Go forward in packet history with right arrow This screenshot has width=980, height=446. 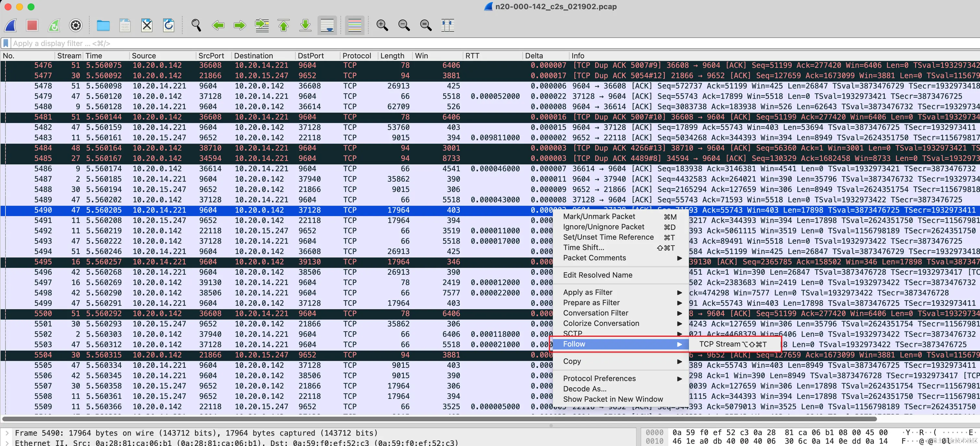click(240, 26)
